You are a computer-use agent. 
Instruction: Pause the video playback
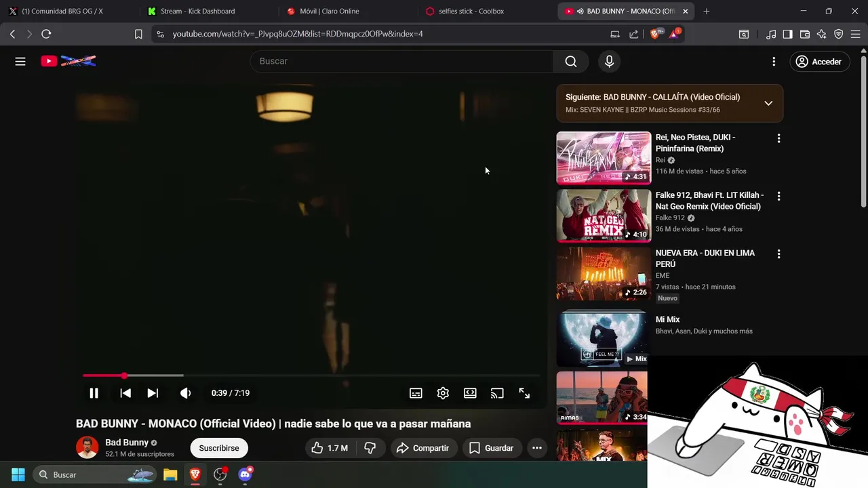(94, 393)
